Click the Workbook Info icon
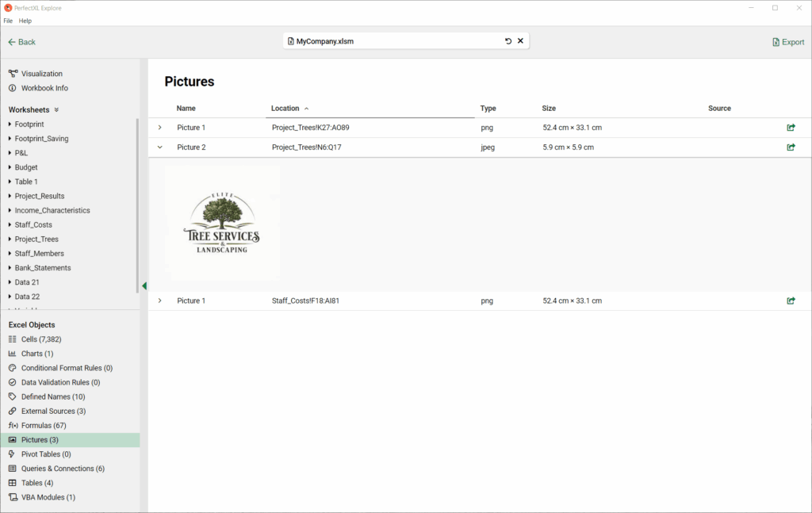The image size is (812, 513). pyautogui.click(x=13, y=88)
